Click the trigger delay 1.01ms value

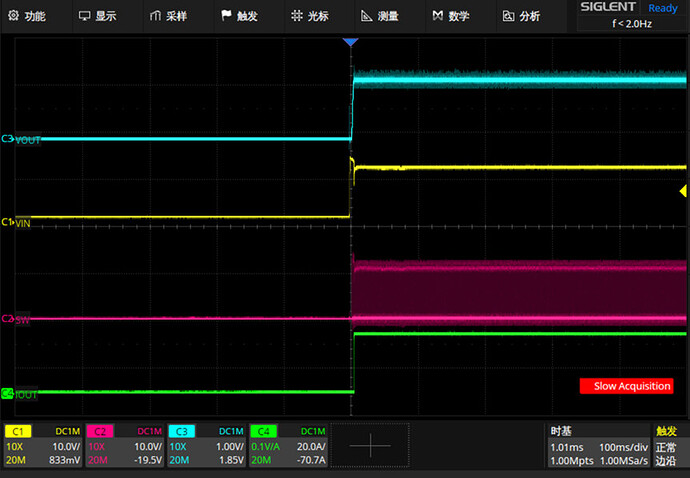[567, 447]
